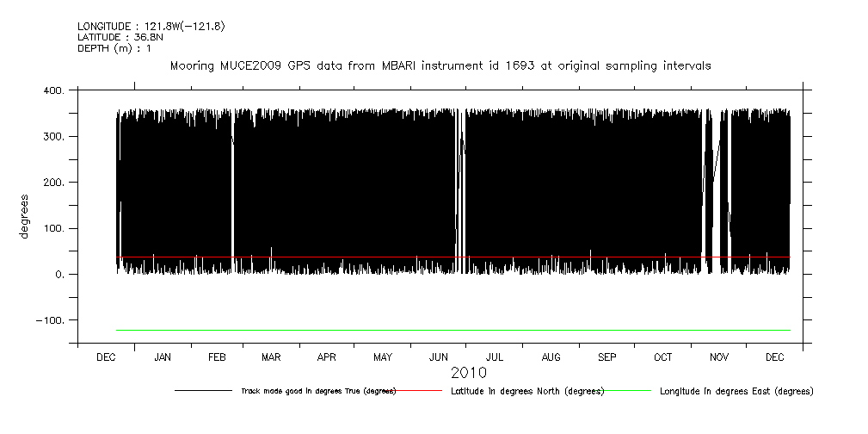Click the 'Longitude in degrees East' legend entry
Image resolution: width=868 pixels, height=434 pixels.
736,391
